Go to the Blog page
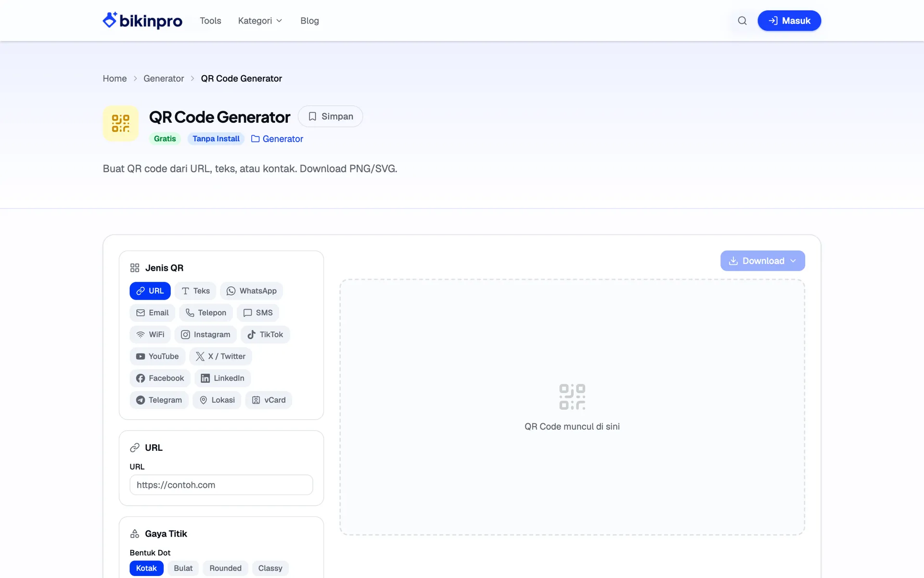The width and height of the screenshot is (924, 578). click(x=310, y=21)
